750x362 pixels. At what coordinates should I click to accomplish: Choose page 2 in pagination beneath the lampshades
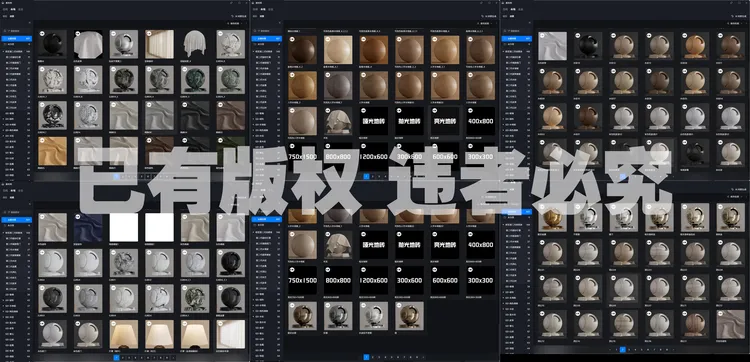(123, 357)
